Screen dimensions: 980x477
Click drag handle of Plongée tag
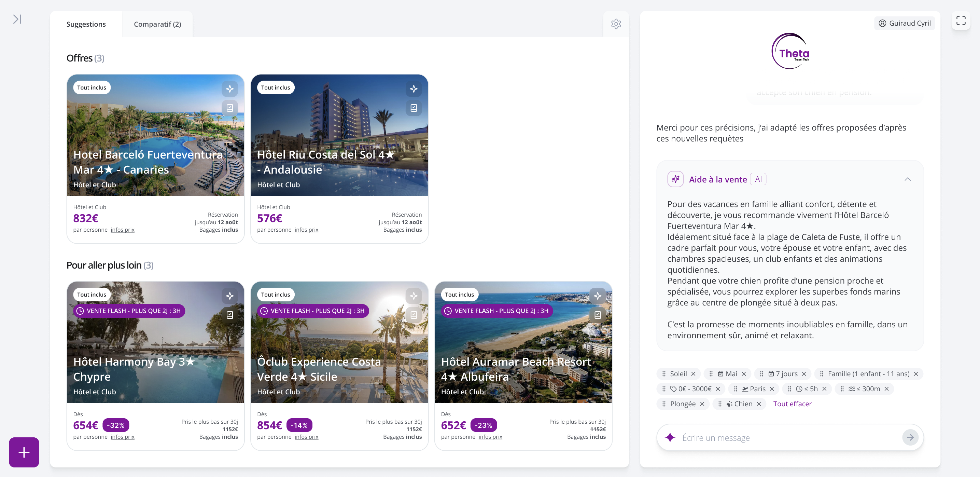[x=664, y=404]
